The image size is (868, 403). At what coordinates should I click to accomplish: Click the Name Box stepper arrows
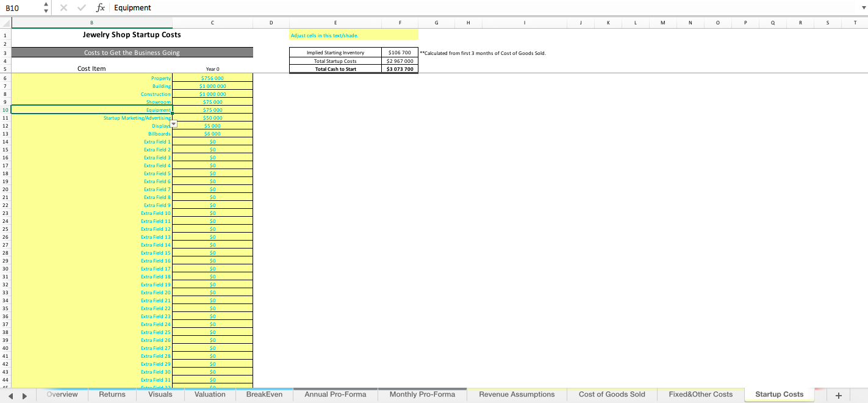pyautogui.click(x=45, y=7)
